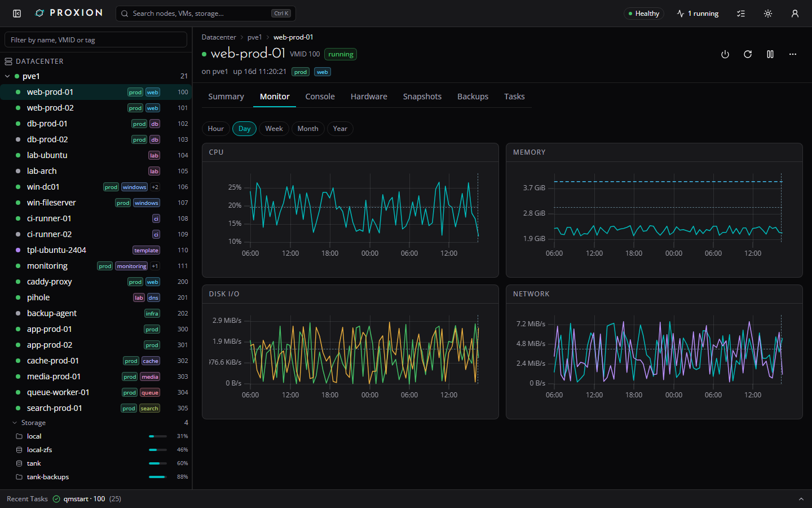Viewport: 812px width, 508px height.
Task: Click the local storage usage bar
Action: pos(158,436)
